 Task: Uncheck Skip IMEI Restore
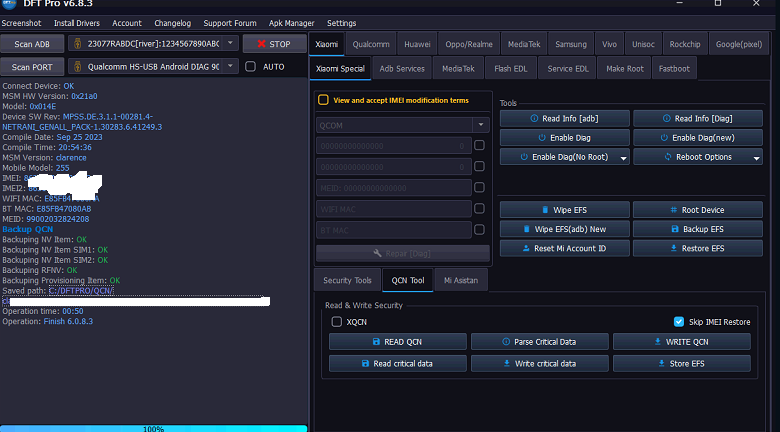(679, 322)
